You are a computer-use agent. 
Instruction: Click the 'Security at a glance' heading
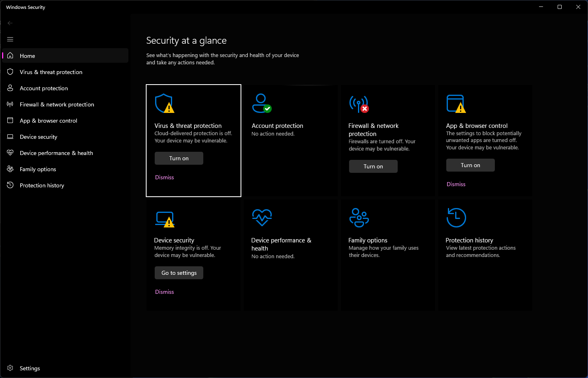(186, 40)
